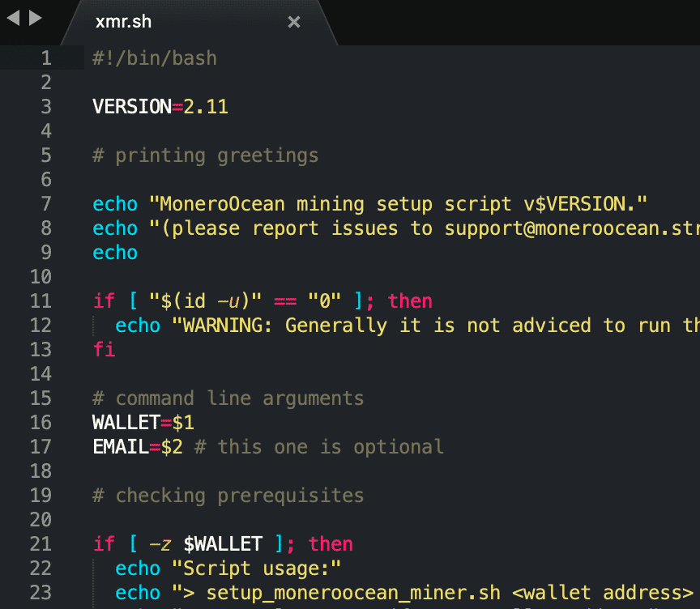Place cursor on the #!/bin/bash shebang line
700x609 pixels.
[155, 58]
